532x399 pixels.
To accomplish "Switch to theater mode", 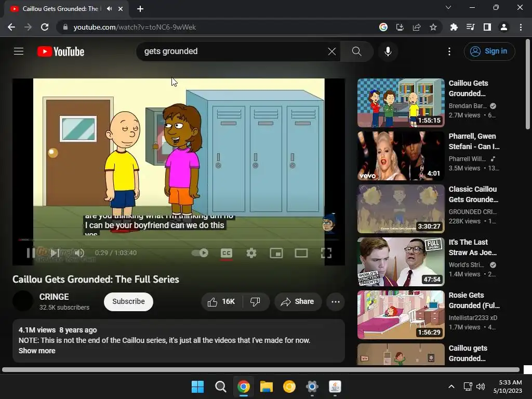I will point(301,253).
